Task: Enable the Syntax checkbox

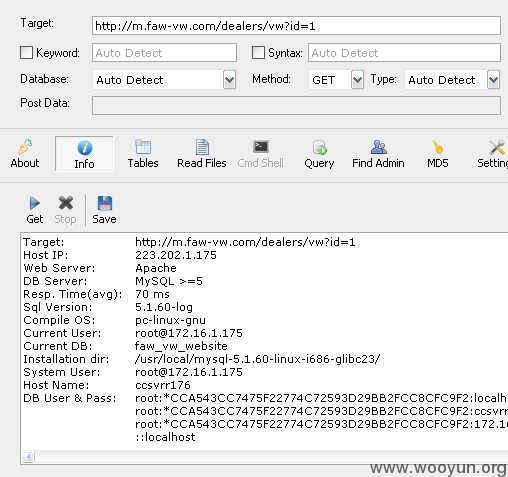Action: [x=258, y=52]
